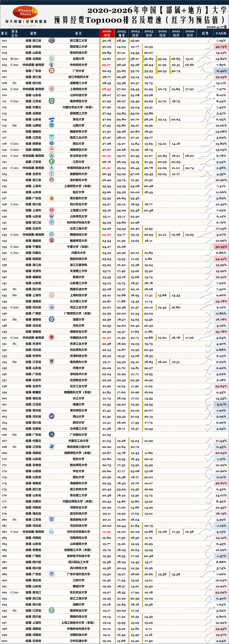The height and width of the screenshot is (644, 229).
Task: Click the 47.06 value in 首都医科大学 row
Action: click(135, 174)
